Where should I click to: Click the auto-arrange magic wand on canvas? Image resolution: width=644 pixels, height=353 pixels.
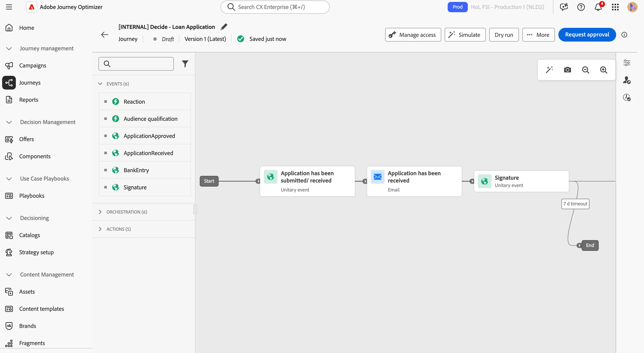[x=549, y=70]
